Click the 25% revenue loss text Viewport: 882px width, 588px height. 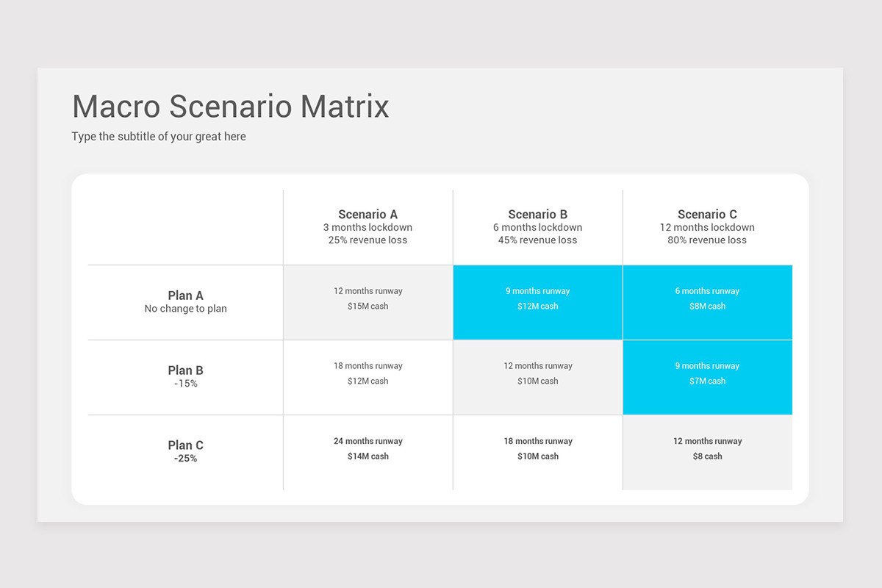pos(367,240)
